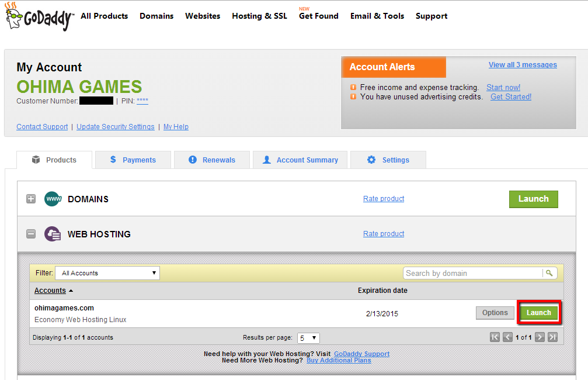The width and height of the screenshot is (588, 380).
Task: Go to previous page of accounts
Action: (507, 337)
